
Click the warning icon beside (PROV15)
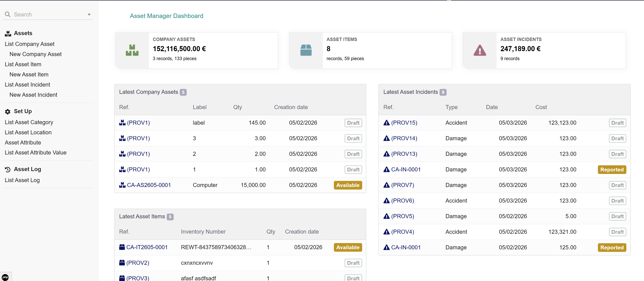(x=386, y=123)
